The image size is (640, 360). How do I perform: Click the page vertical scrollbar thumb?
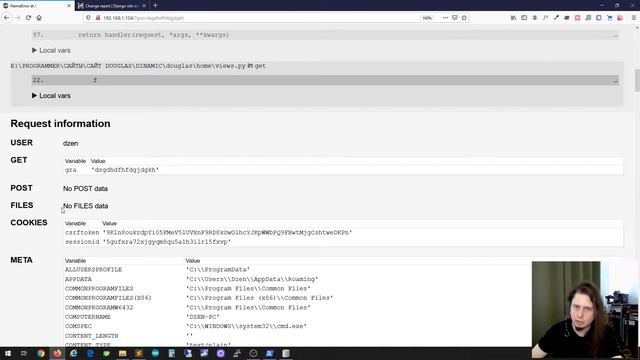point(637,80)
